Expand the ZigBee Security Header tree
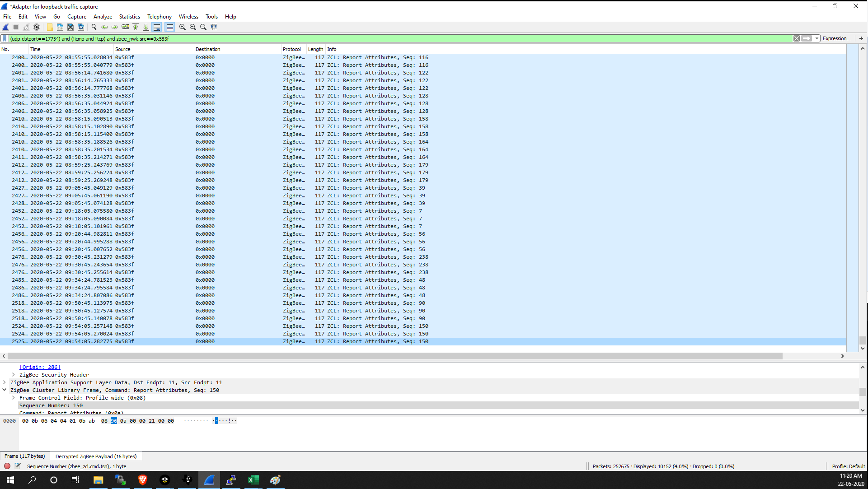 coord(13,375)
